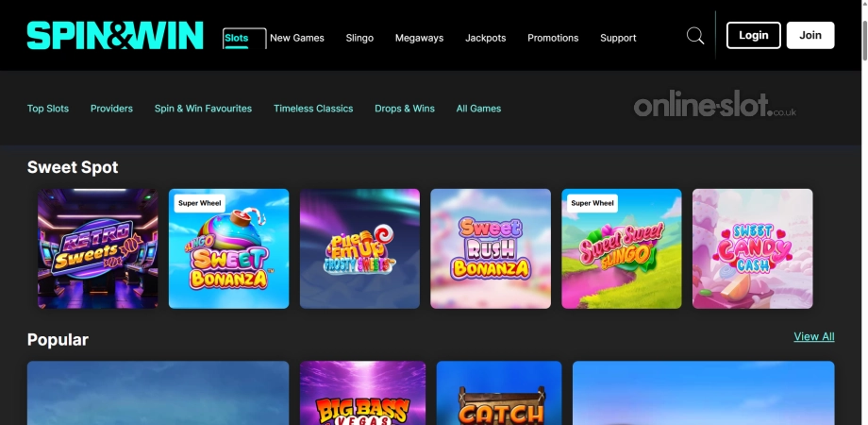Click the Join button
The height and width of the screenshot is (425, 868).
click(x=810, y=36)
